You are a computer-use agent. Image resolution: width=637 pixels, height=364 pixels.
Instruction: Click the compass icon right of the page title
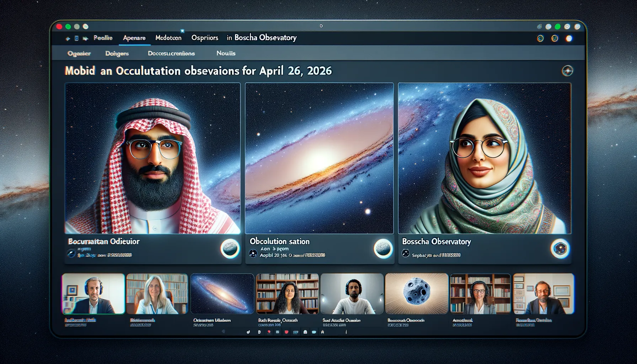pos(567,71)
